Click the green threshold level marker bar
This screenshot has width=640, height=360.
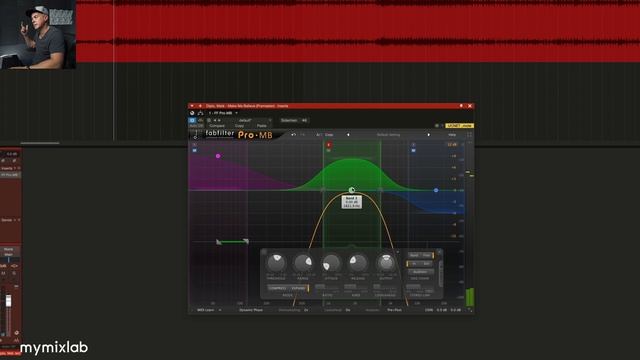pyautogui.click(x=232, y=242)
